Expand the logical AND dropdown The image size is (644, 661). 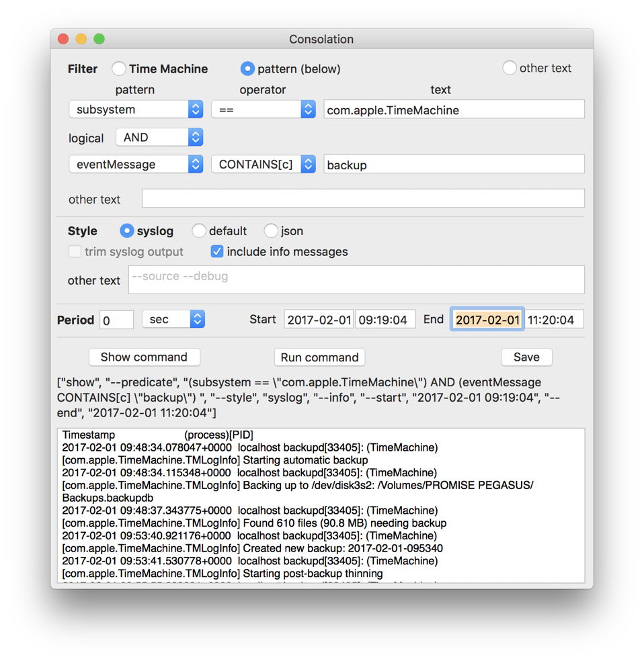(x=159, y=137)
